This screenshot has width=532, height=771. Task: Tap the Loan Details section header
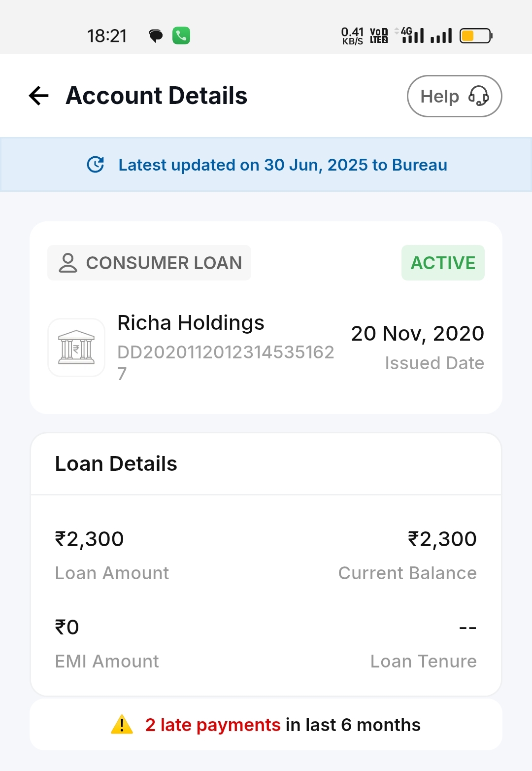coord(116,464)
